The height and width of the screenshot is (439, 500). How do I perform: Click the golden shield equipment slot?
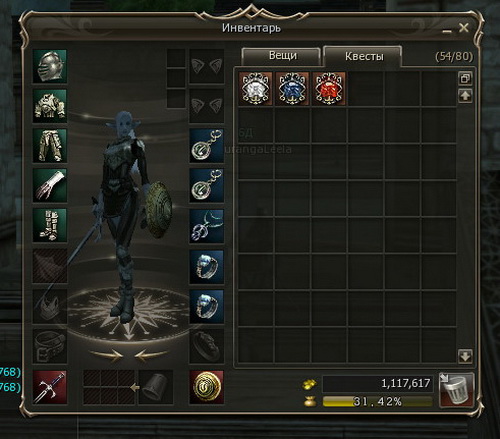pyautogui.click(x=207, y=387)
